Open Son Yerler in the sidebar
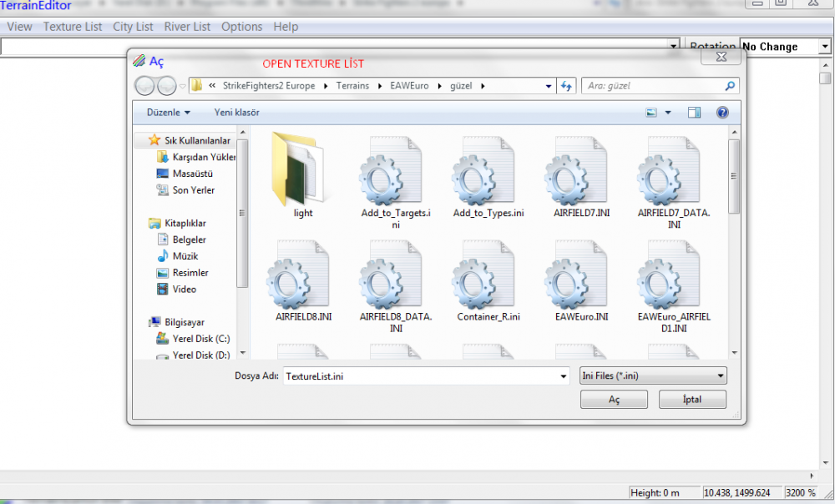This screenshot has height=504, width=835. (x=185, y=190)
